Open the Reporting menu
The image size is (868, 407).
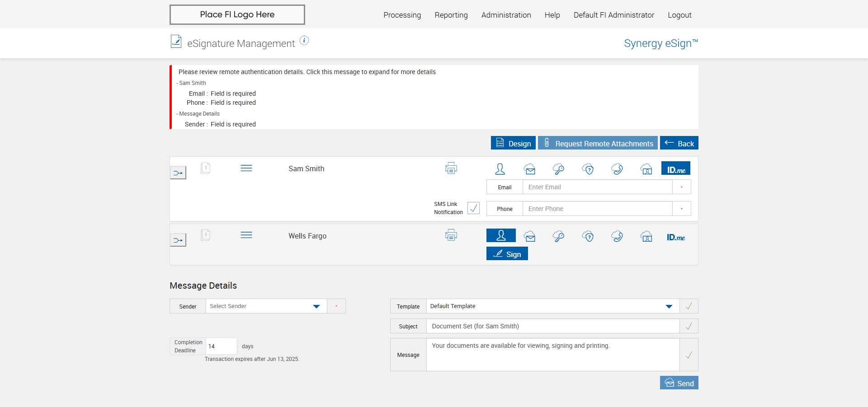click(x=451, y=15)
